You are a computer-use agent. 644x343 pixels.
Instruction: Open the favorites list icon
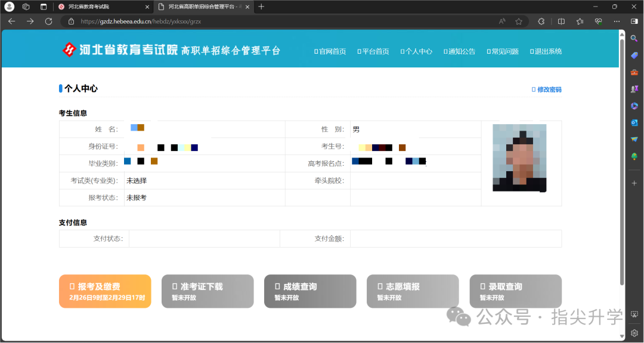(580, 21)
